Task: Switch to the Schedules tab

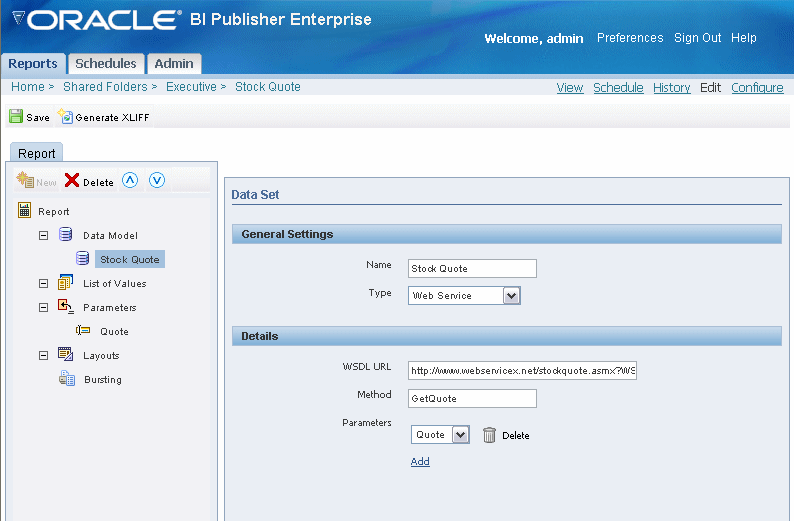Action: [106, 64]
